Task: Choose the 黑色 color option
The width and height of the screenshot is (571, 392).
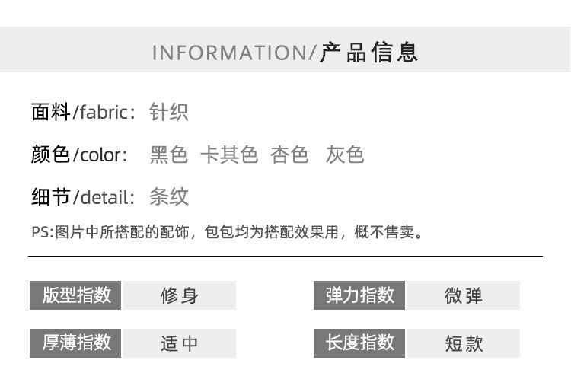Action: [x=168, y=155]
